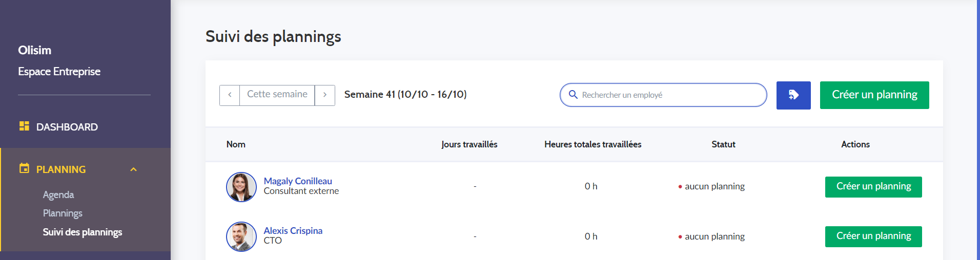Viewport: 980px width, 260px height.
Task: Go to next week with right chevron
Action: (325, 95)
